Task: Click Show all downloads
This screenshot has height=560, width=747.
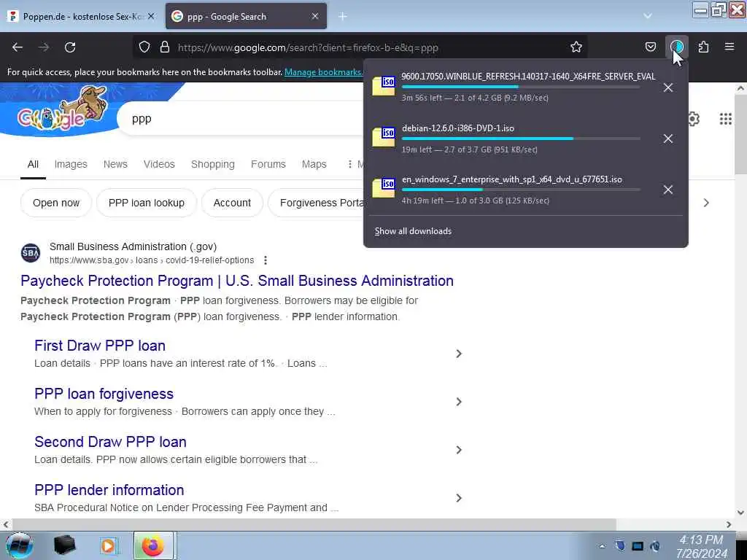Action: [413, 231]
